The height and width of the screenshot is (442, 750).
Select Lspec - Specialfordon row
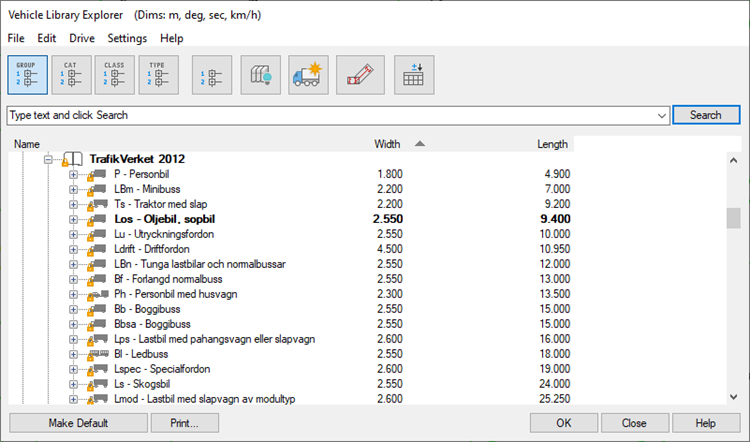pyautogui.click(x=162, y=369)
